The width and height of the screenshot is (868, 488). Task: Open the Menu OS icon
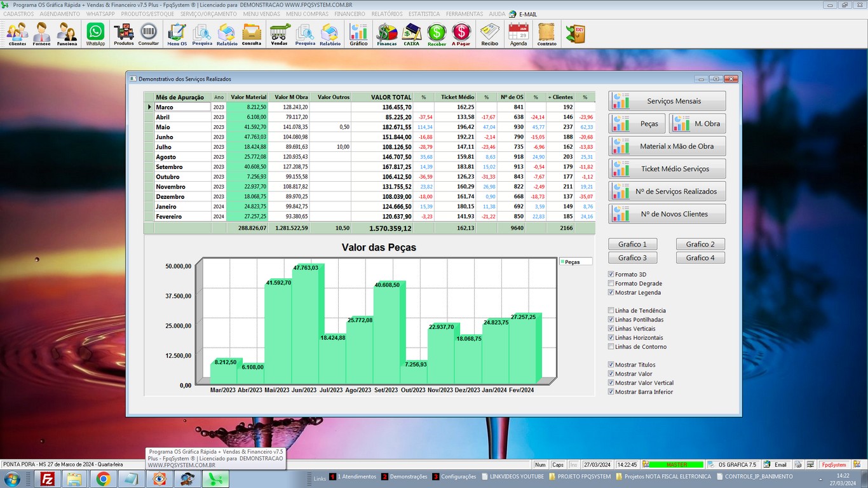click(177, 34)
